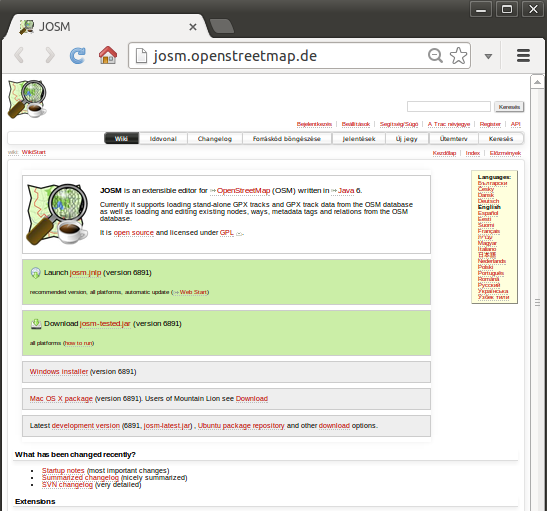547x511 pixels.
Task: Open the Startup notes link
Action: pyautogui.click(x=63, y=471)
